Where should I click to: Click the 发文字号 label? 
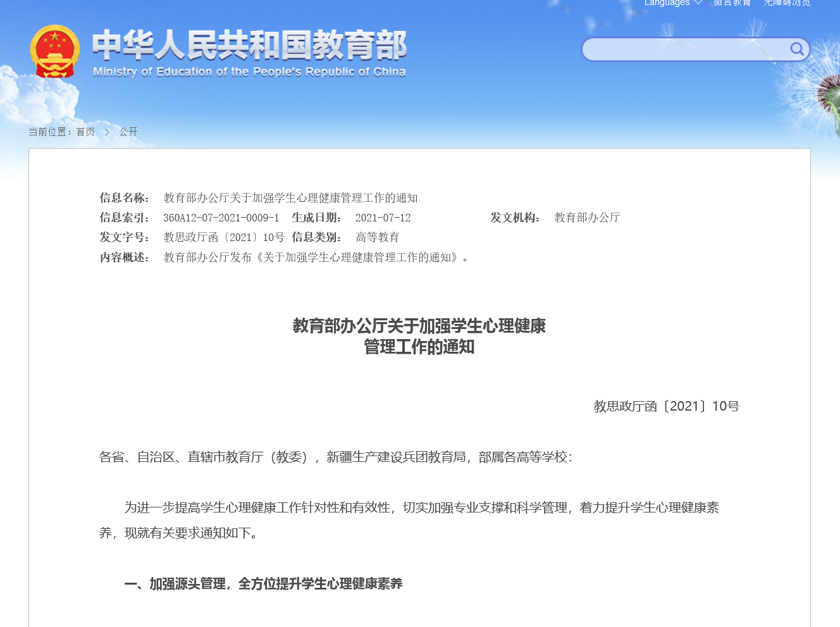[125, 237]
